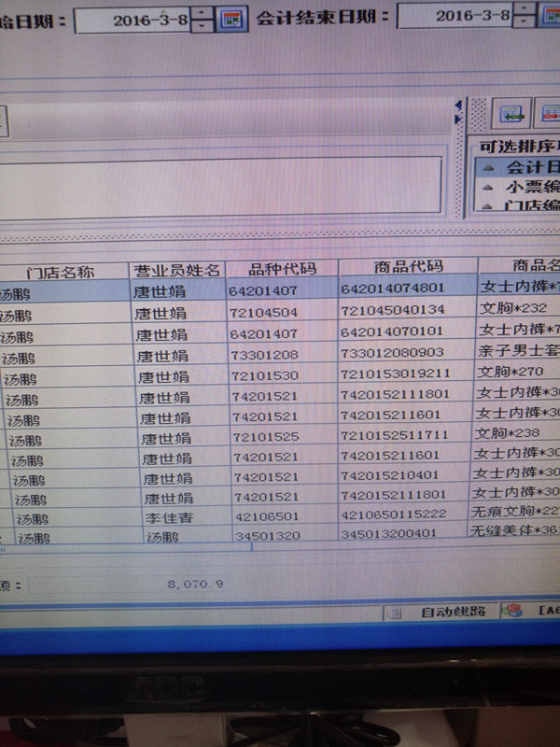
Task: Increase the start date with up spinner
Action: pyautogui.click(x=203, y=10)
